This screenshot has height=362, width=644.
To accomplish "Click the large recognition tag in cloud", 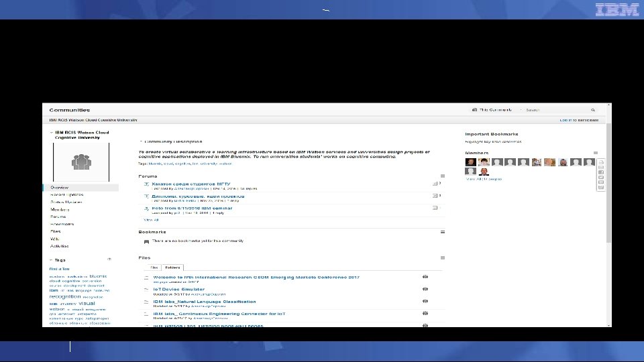I will [x=65, y=297].
